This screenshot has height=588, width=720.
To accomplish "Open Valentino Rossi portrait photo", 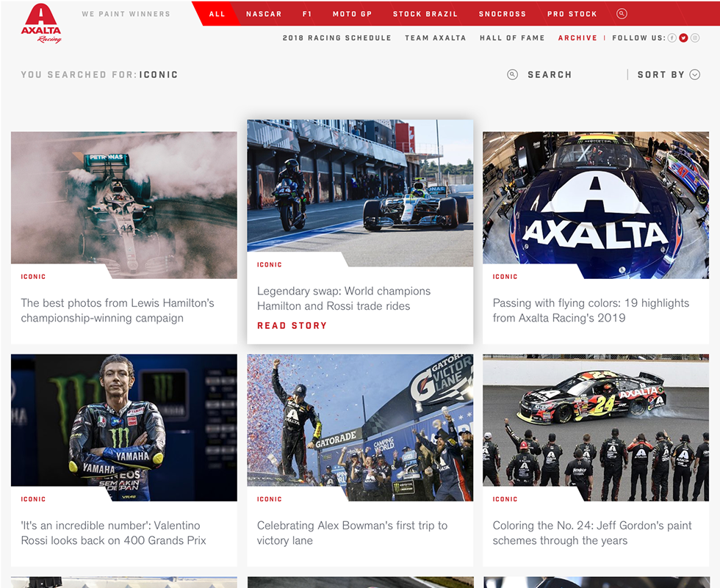I will tap(124, 427).
